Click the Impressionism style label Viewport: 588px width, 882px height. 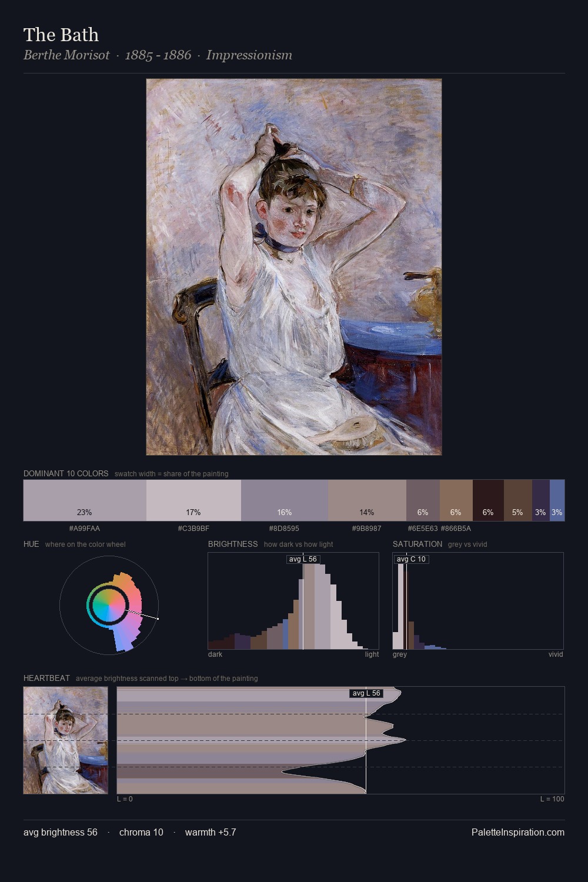coord(249,55)
